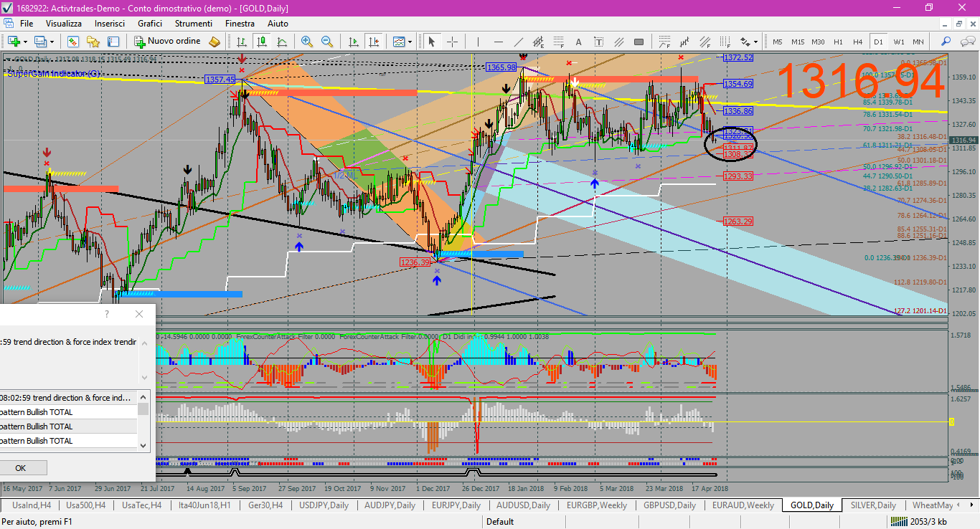This screenshot has width=980, height=529.
Task: Open the Grafici menu
Action: click(150, 23)
